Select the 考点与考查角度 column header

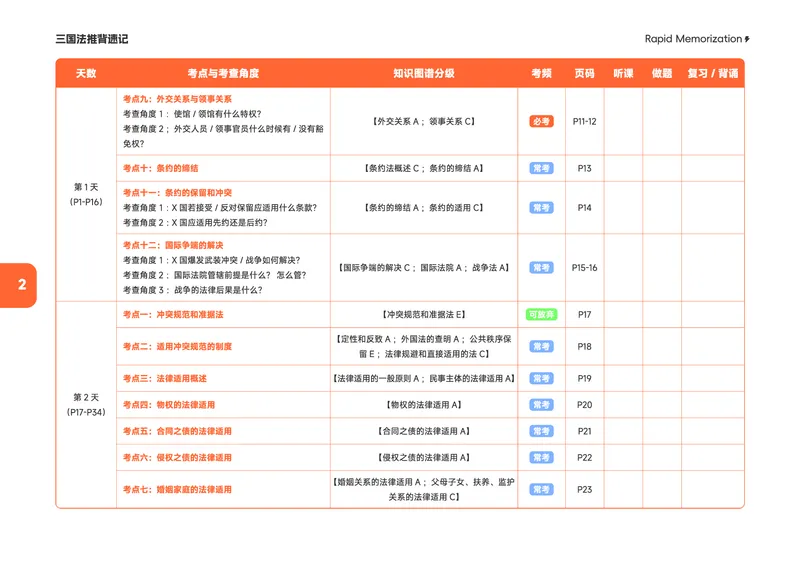[x=223, y=73]
